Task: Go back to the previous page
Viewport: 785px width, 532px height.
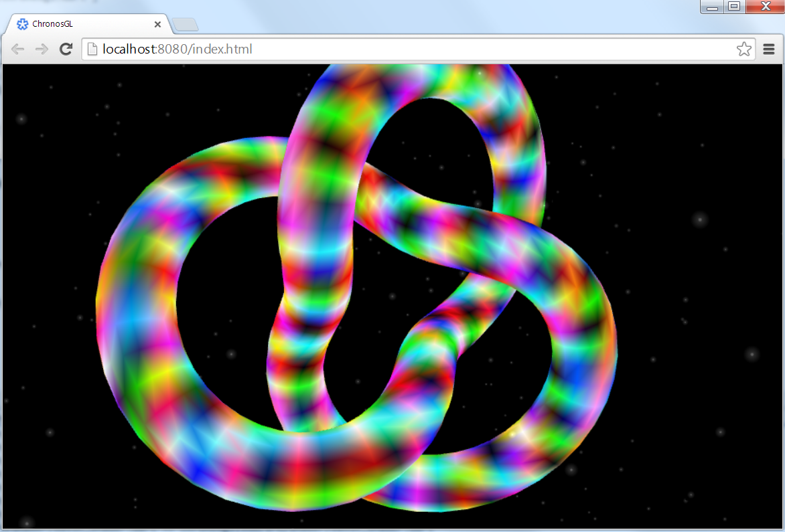Action: pos(18,49)
